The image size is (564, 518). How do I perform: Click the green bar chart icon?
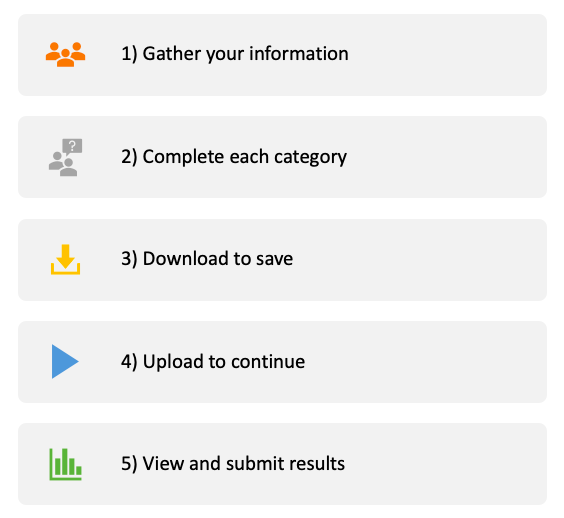(65, 464)
